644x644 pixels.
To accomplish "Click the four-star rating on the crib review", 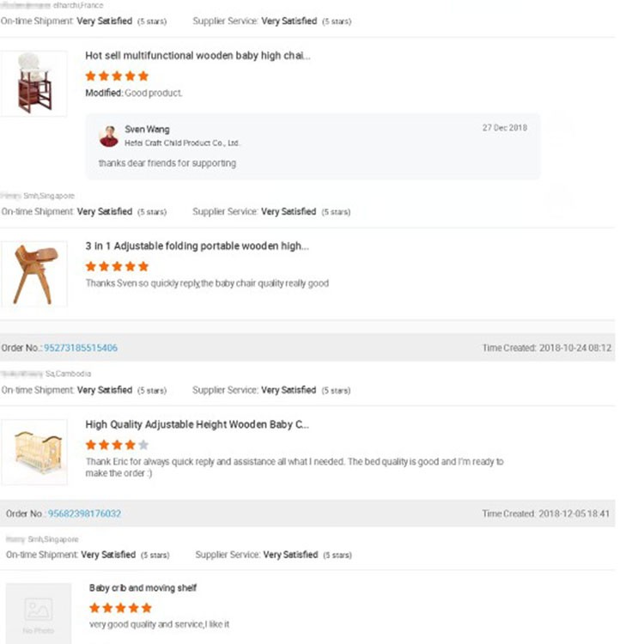I will click(117, 445).
